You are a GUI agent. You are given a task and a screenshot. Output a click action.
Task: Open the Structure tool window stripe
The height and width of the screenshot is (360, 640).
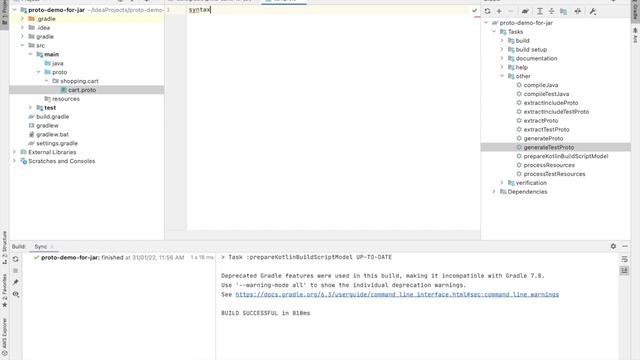click(x=4, y=247)
